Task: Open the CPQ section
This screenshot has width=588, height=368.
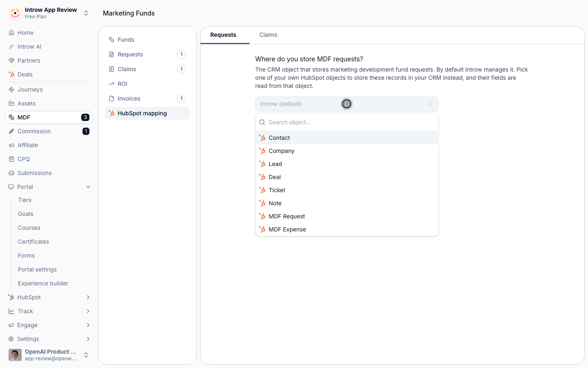Action: [49, 159]
